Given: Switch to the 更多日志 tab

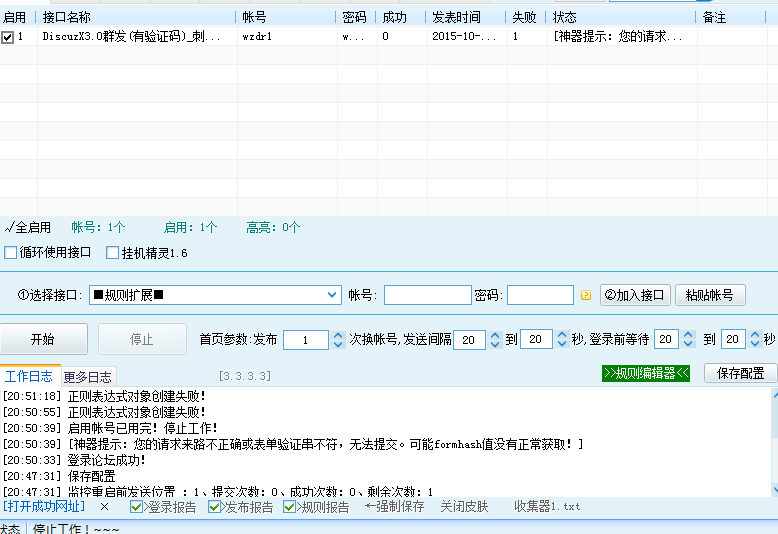Looking at the screenshot, I should 88,377.
